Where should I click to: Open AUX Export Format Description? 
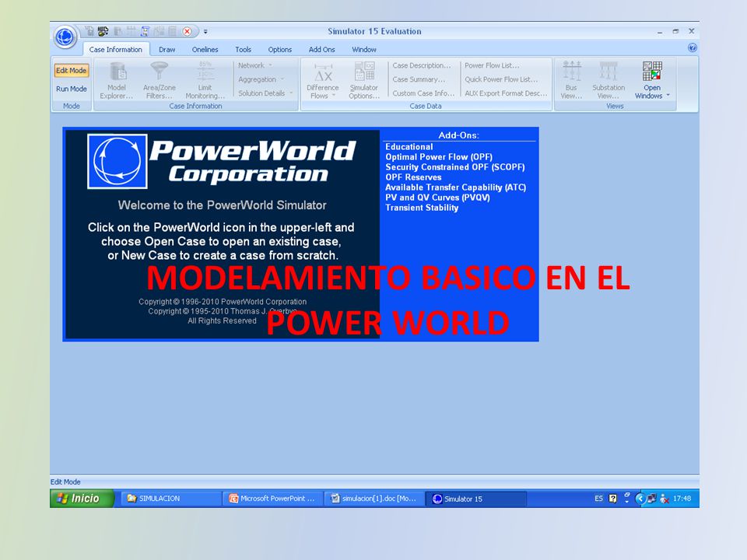click(x=506, y=93)
